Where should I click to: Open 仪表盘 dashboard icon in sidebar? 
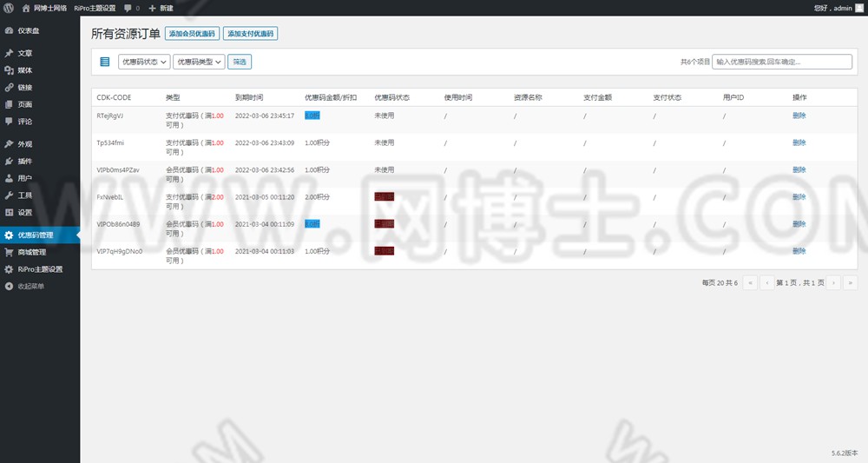[x=9, y=31]
